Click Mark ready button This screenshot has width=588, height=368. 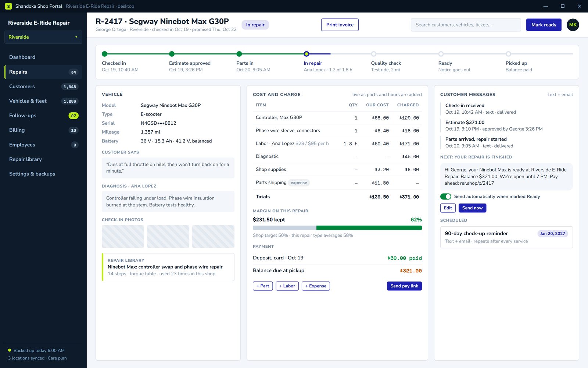[544, 25]
